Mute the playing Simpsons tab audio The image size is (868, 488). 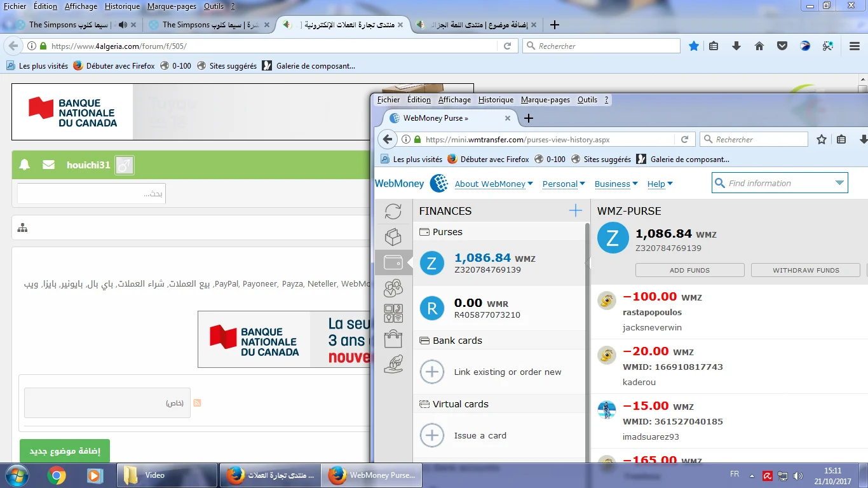click(123, 25)
